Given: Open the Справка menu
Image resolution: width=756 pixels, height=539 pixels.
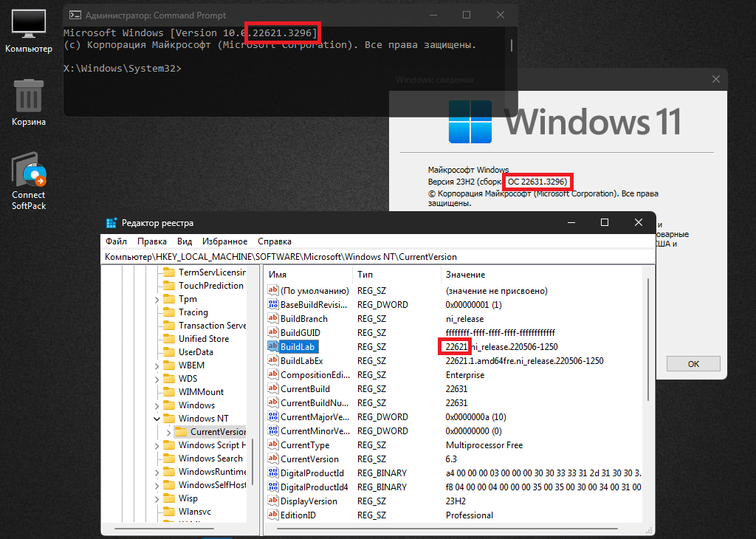Looking at the screenshot, I should (x=275, y=241).
